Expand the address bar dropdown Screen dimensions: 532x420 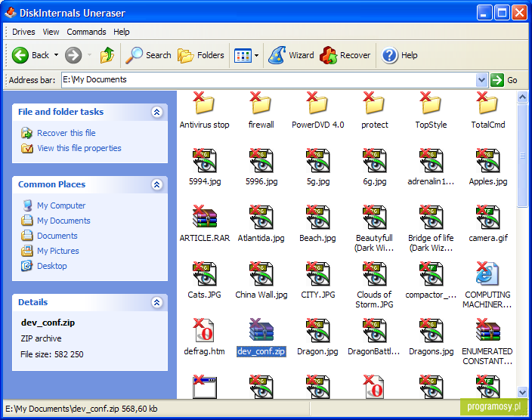tap(481, 80)
